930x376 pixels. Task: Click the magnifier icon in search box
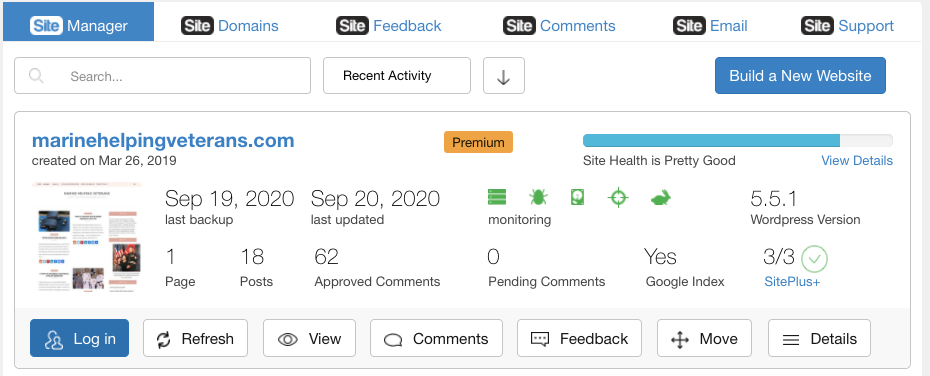click(x=36, y=76)
